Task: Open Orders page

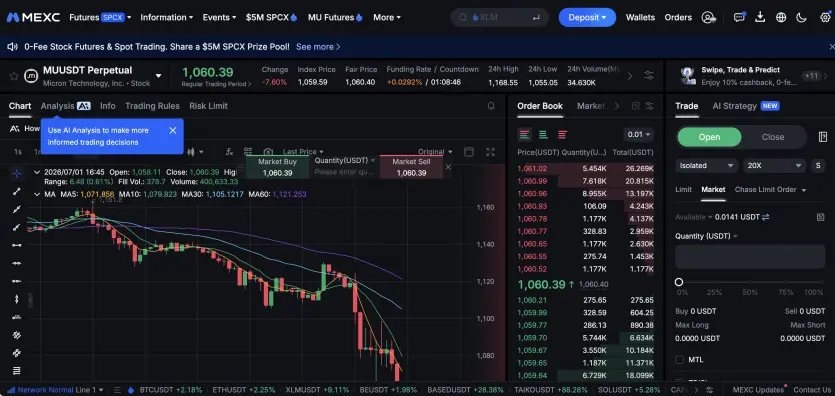Action: (678, 18)
